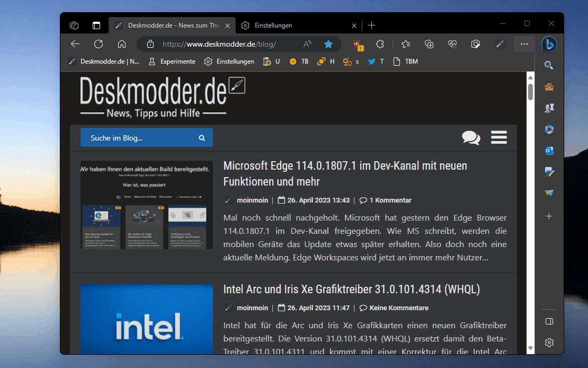Open the Intel article thumbnail

[147, 319]
